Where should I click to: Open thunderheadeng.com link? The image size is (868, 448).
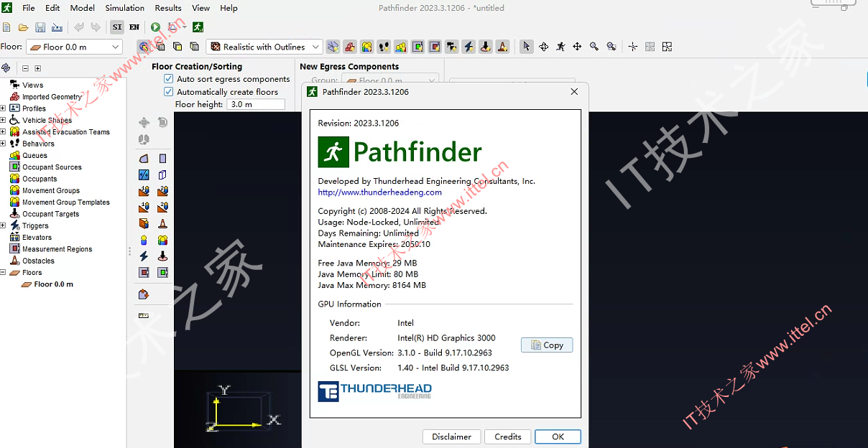pos(380,192)
